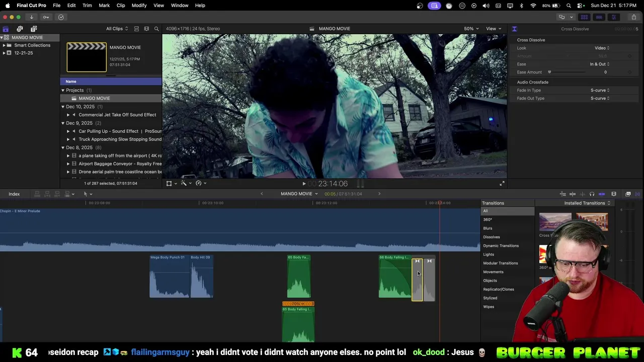644x362 pixels.
Task: Select the Blurs transition category
Action: (x=488, y=228)
